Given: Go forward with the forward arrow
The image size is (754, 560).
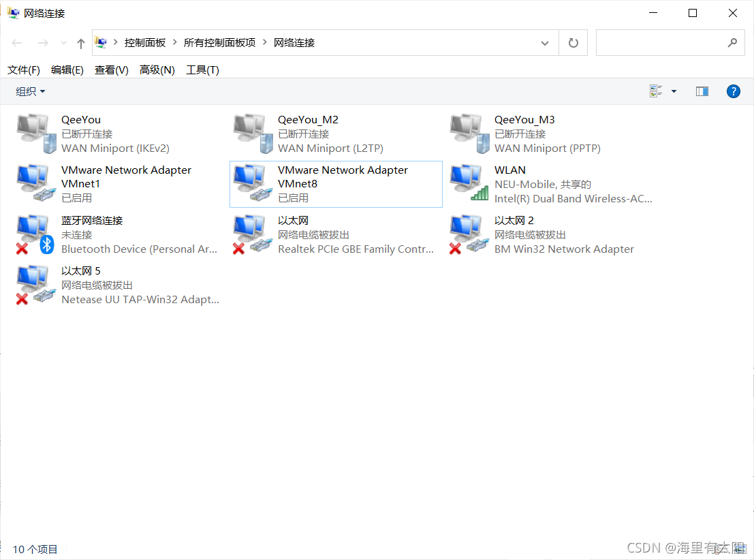Looking at the screenshot, I should 43,44.
